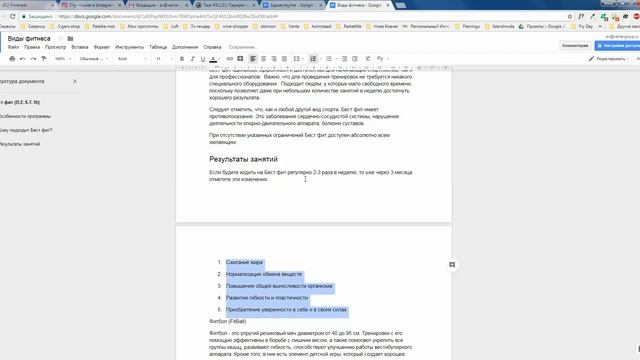Switch to the Instagram browser tab
This screenshot has height=360, width=640.
coord(90,5)
